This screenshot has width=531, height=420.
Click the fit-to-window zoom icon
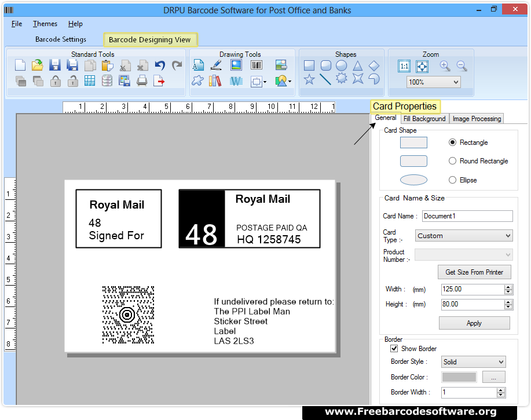point(422,66)
